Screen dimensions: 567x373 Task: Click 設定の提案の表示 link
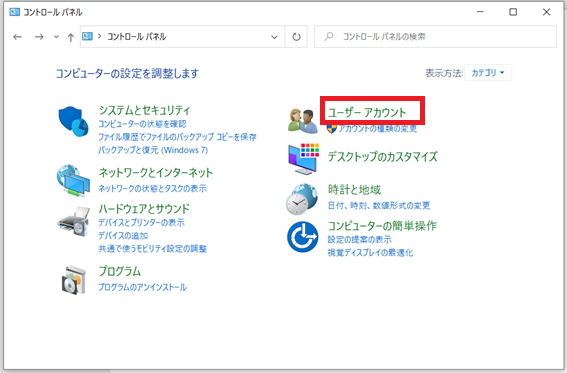pyautogui.click(x=359, y=240)
